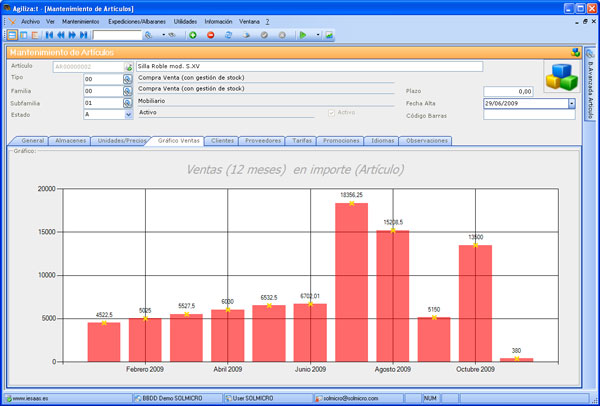Switch to the Clientes tab
Image resolution: width=600 pixels, height=406 pixels.
point(222,141)
